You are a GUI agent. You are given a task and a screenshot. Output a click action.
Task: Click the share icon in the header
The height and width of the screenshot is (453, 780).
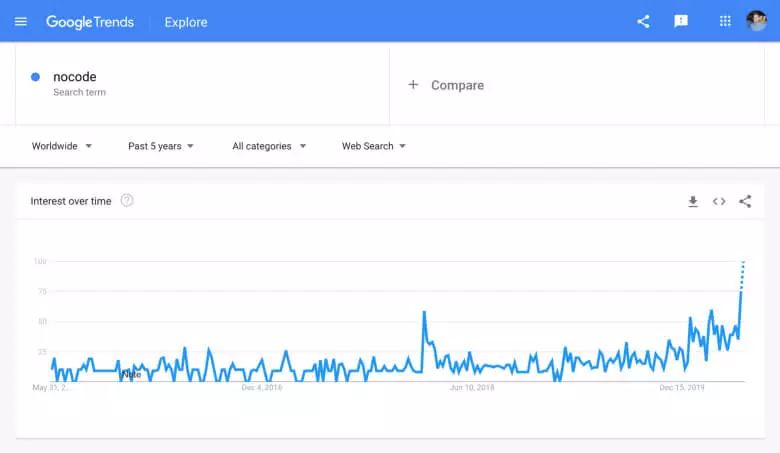(643, 21)
